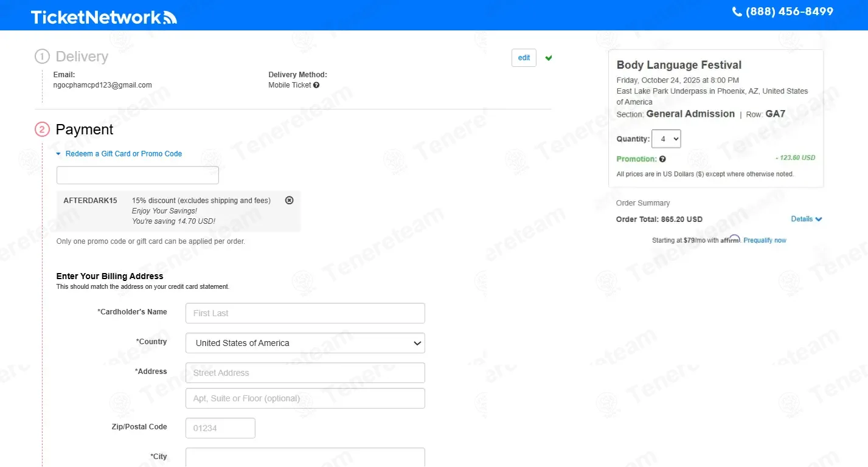Click the City input field

pyautogui.click(x=305, y=457)
